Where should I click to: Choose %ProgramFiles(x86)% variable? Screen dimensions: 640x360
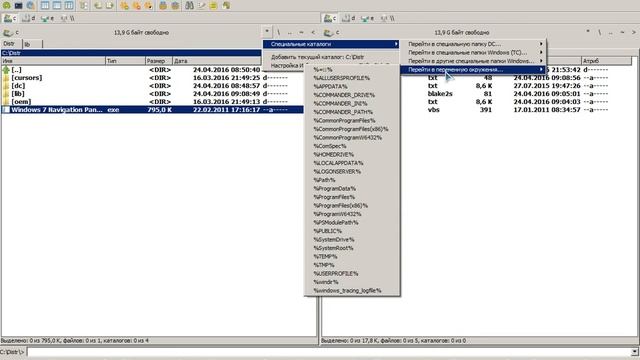click(352, 205)
